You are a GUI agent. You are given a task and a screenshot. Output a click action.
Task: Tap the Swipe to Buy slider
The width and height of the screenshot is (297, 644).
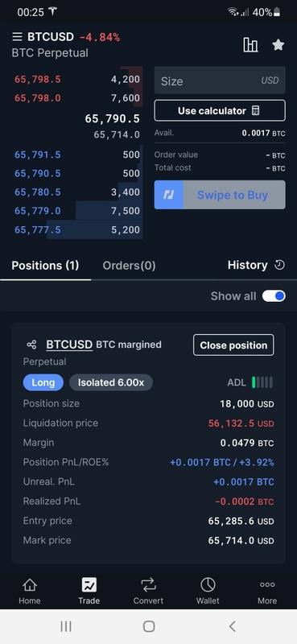point(220,195)
